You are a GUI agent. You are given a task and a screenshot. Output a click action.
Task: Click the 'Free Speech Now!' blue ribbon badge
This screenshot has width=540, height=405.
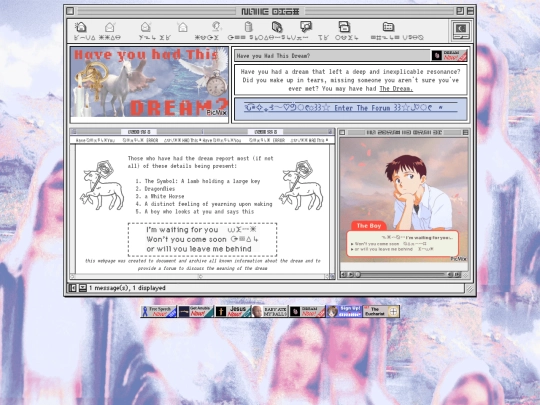[x=159, y=311]
